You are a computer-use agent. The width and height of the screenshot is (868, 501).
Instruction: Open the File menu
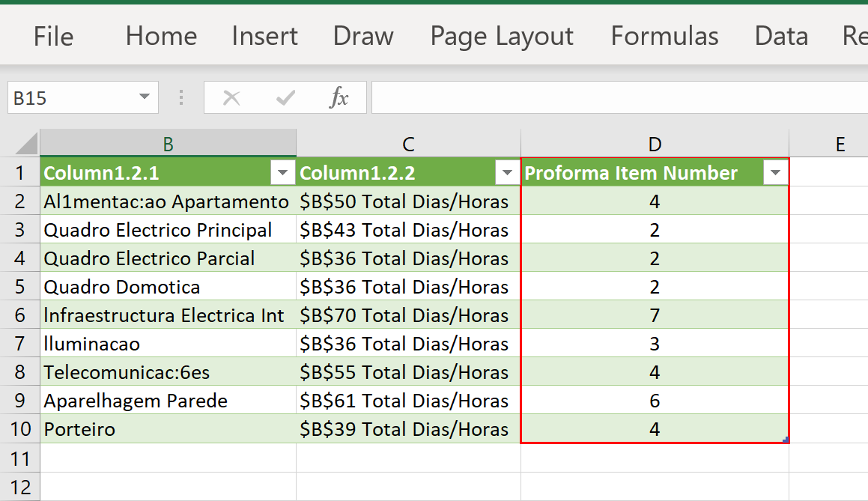click(x=53, y=36)
